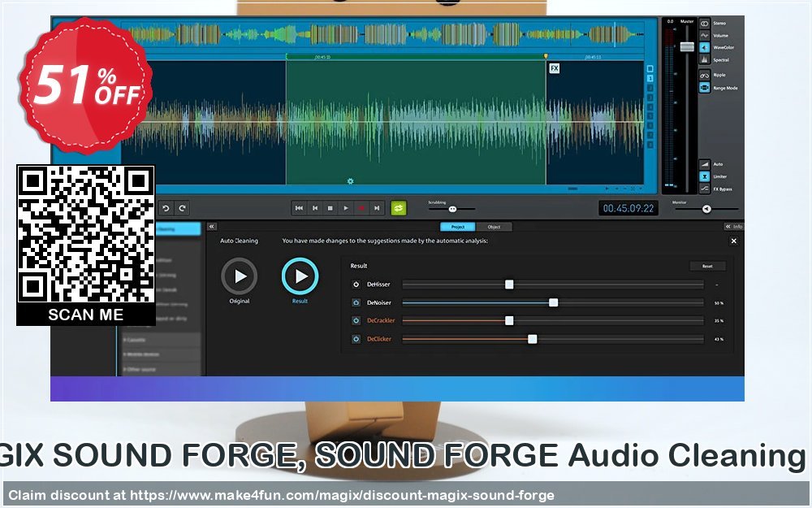Click the Master volume fader
This screenshot has width=812, height=508.
point(687,46)
